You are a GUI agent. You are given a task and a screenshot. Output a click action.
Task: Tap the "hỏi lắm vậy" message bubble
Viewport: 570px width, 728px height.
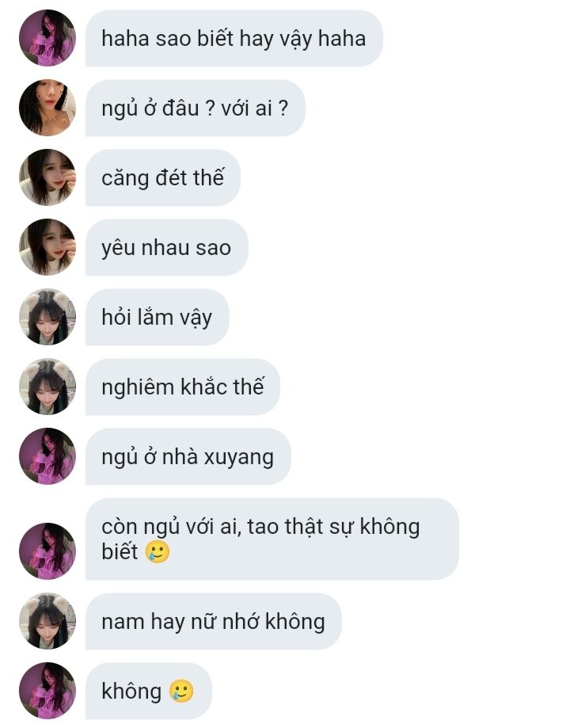(x=158, y=317)
